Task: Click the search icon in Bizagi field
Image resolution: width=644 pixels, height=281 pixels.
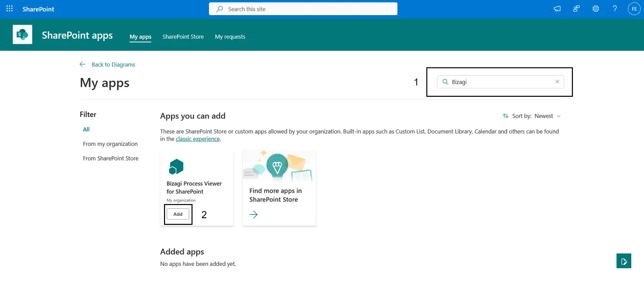Action: [x=445, y=82]
